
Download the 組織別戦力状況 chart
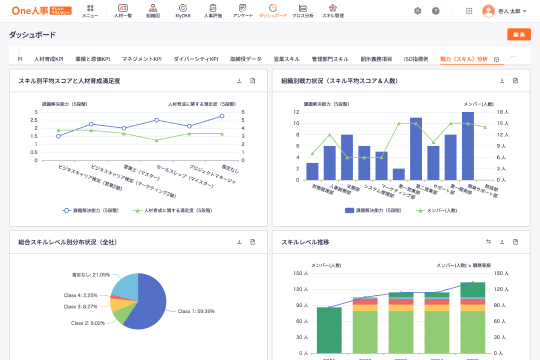tap(502, 81)
